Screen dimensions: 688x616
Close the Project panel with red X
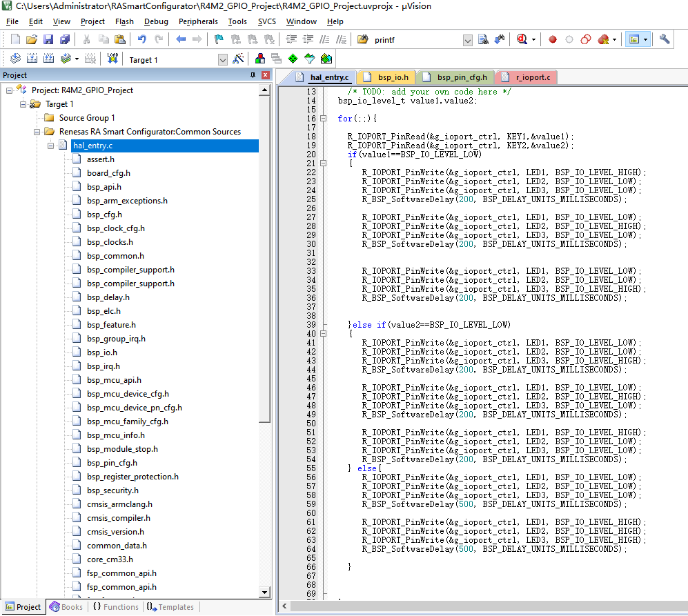coord(265,75)
